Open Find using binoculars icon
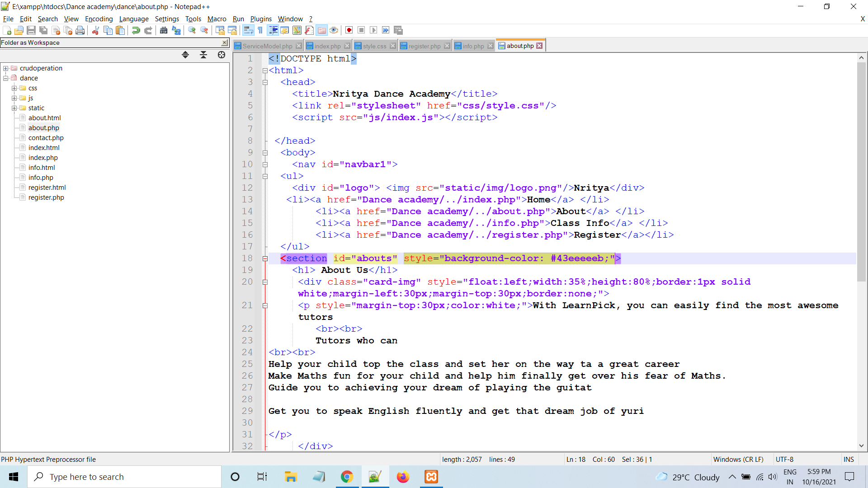The height and width of the screenshot is (488, 868). tap(164, 30)
